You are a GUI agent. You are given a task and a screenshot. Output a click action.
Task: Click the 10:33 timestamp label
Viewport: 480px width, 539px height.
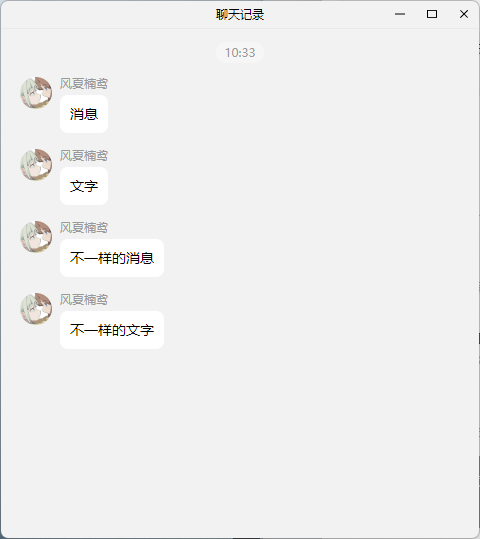click(x=240, y=53)
